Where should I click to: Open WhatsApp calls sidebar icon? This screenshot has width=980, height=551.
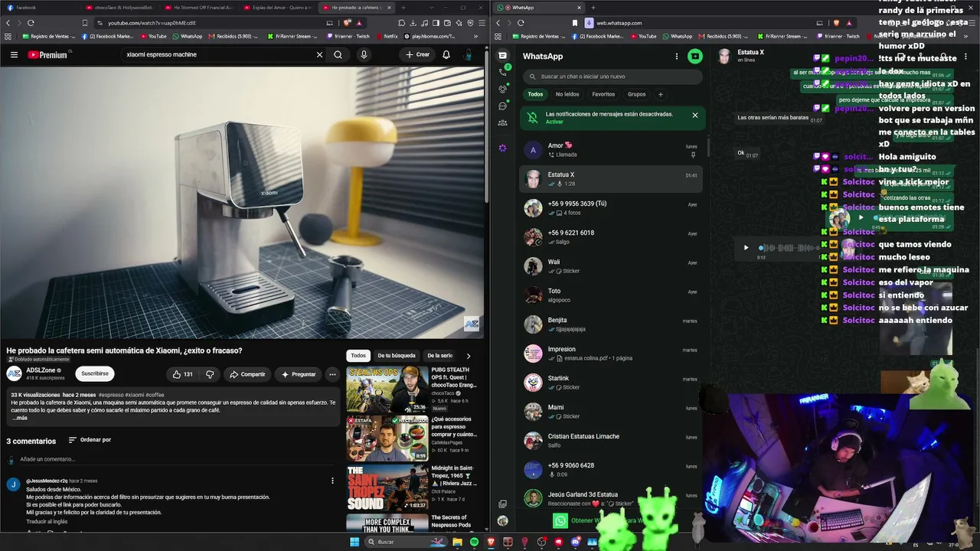pyautogui.click(x=502, y=72)
